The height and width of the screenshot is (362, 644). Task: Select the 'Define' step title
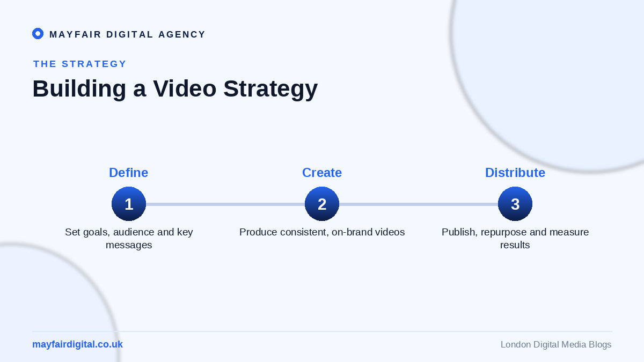129,173
